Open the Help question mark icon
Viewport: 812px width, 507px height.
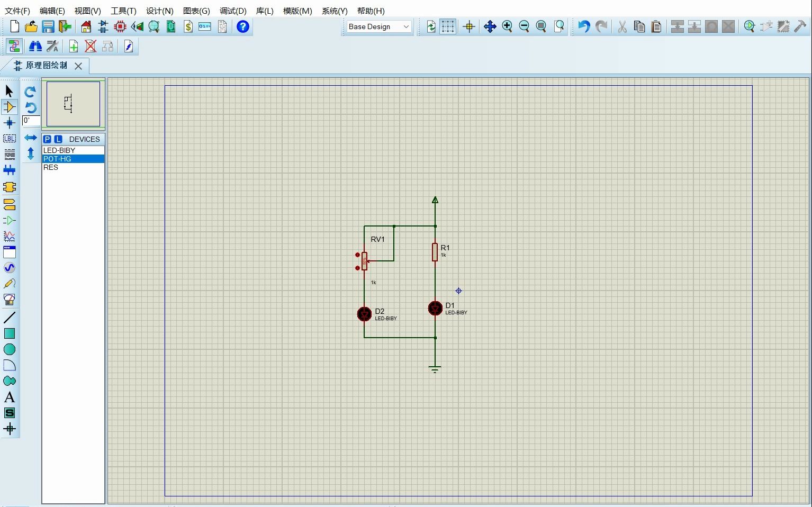[x=243, y=26]
